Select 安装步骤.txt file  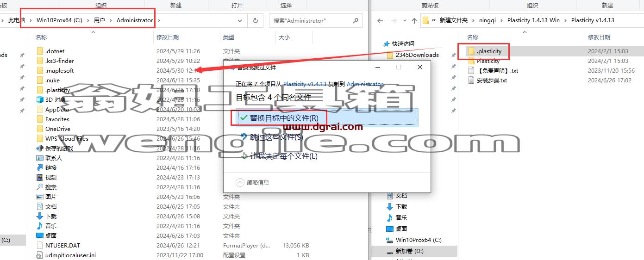coord(492,80)
